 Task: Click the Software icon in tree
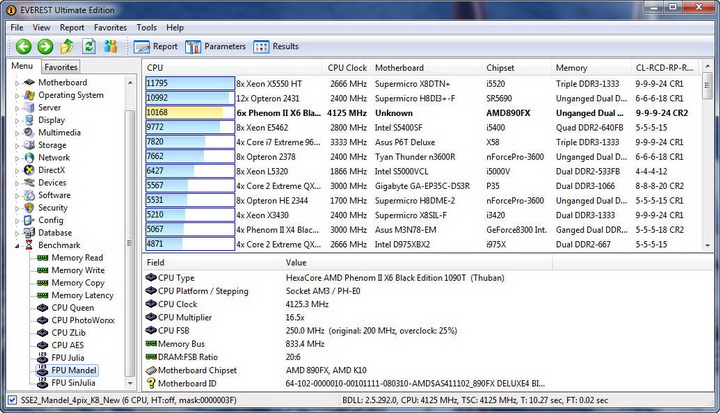click(x=29, y=195)
